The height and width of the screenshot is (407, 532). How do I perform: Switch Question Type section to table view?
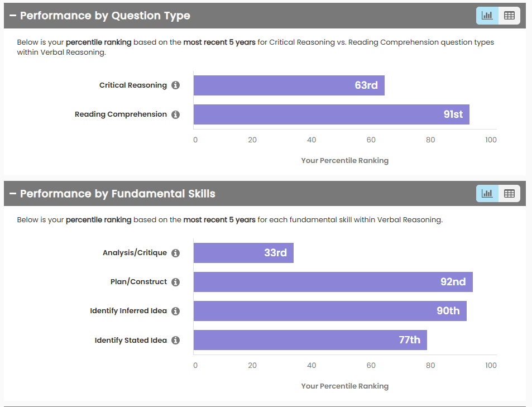pyautogui.click(x=509, y=16)
